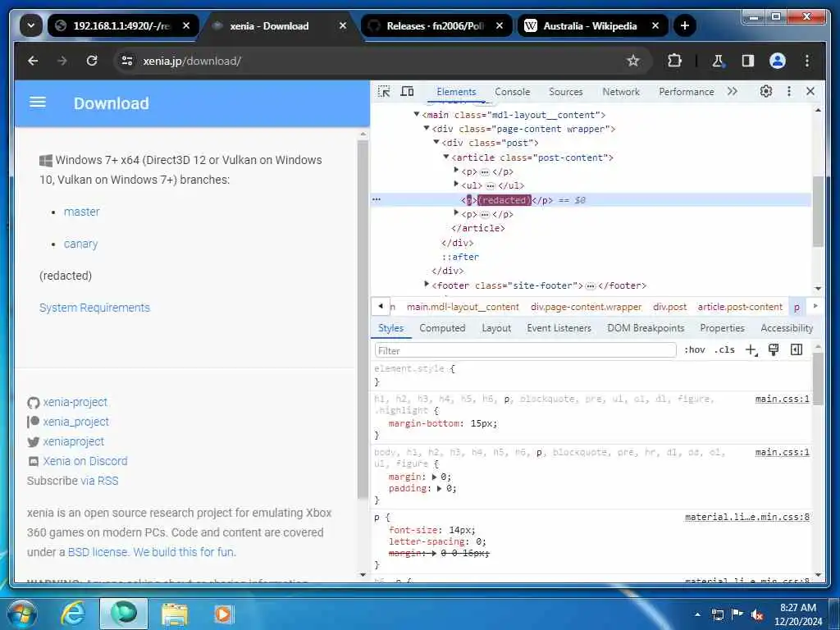Open the Xenia on Discord link

tap(85, 461)
